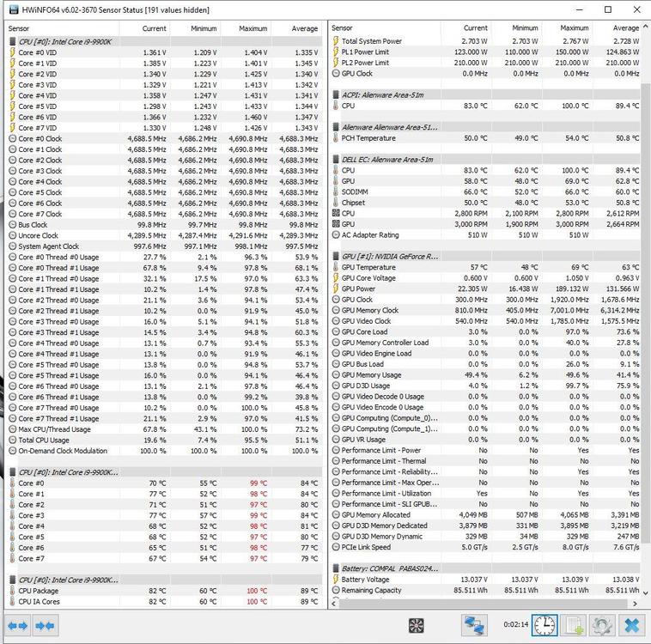The image size is (651, 644).
Task: Select the GPU [#1]: NVIDIA GeForce group header
Action: (x=391, y=256)
